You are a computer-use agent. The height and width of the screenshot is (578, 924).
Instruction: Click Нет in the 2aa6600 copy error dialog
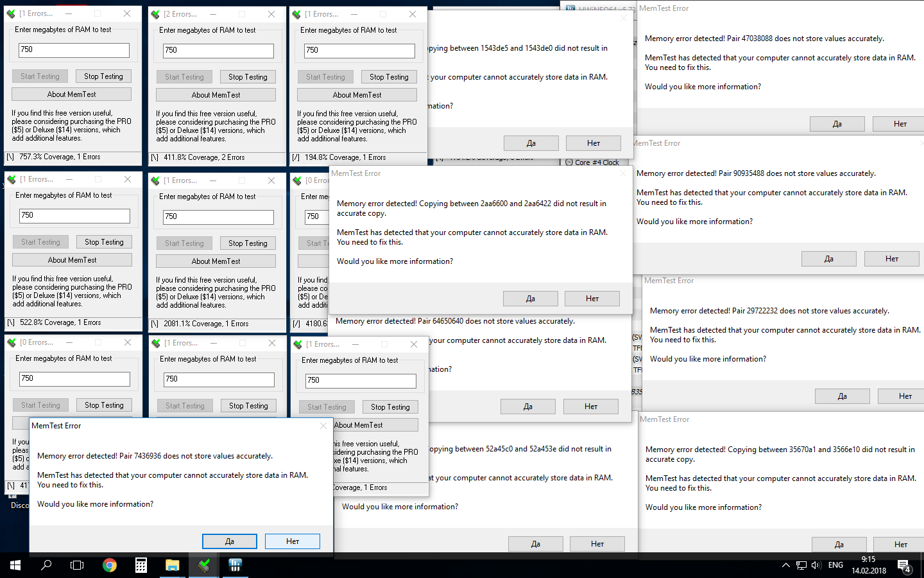pyautogui.click(x=592, y=299)
